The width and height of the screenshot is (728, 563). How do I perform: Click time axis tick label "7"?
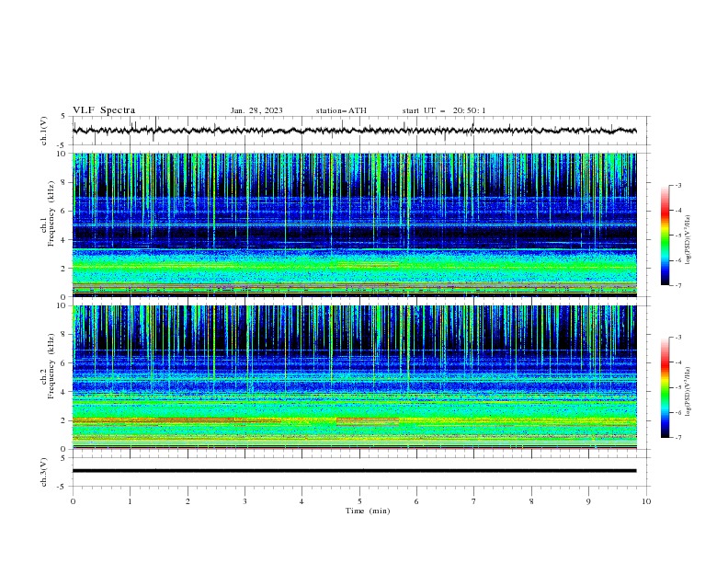(474, 501)
